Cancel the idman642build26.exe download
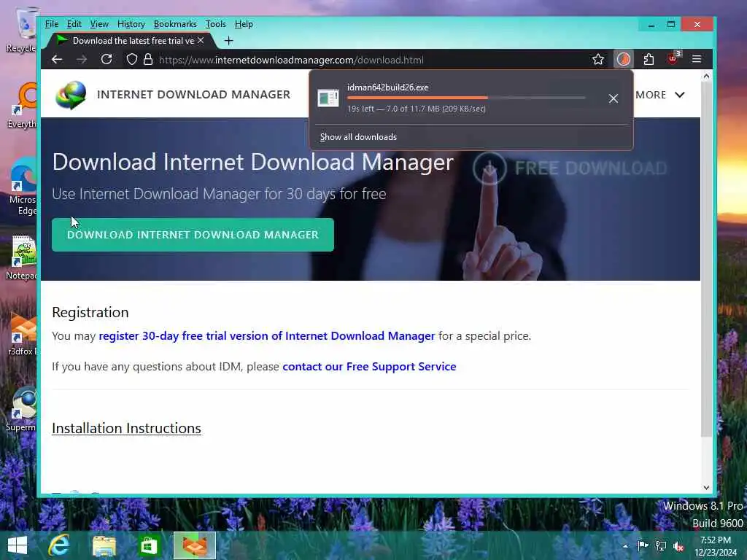 coord(613,98)
